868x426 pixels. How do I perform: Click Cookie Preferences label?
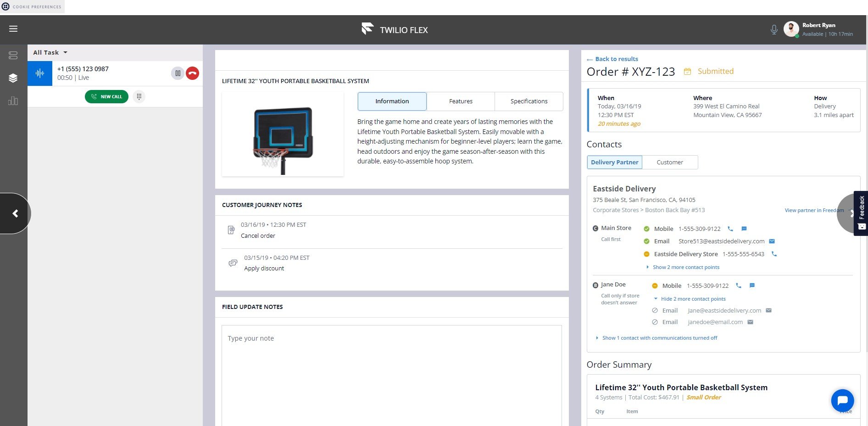click(37, 7)
